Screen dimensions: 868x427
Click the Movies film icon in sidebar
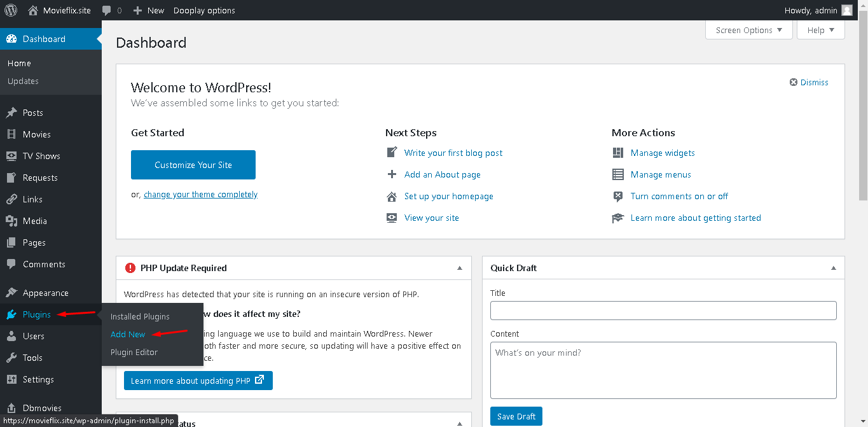[x=11, y=134]
